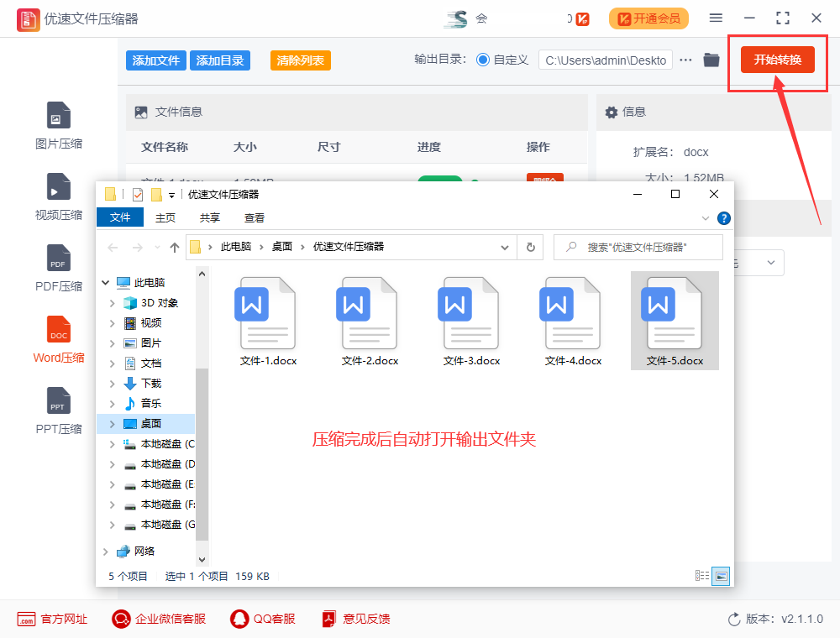Select 文件-5.docx in Explorer window

coord(675,321)
